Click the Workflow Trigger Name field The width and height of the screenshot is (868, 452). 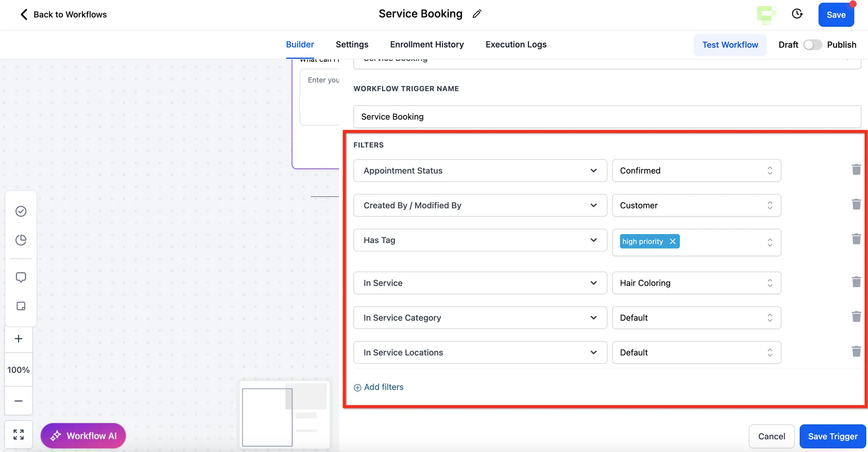607,117
